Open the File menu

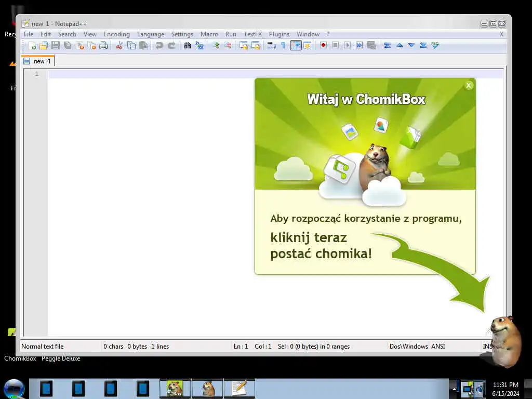coord(29,34)
